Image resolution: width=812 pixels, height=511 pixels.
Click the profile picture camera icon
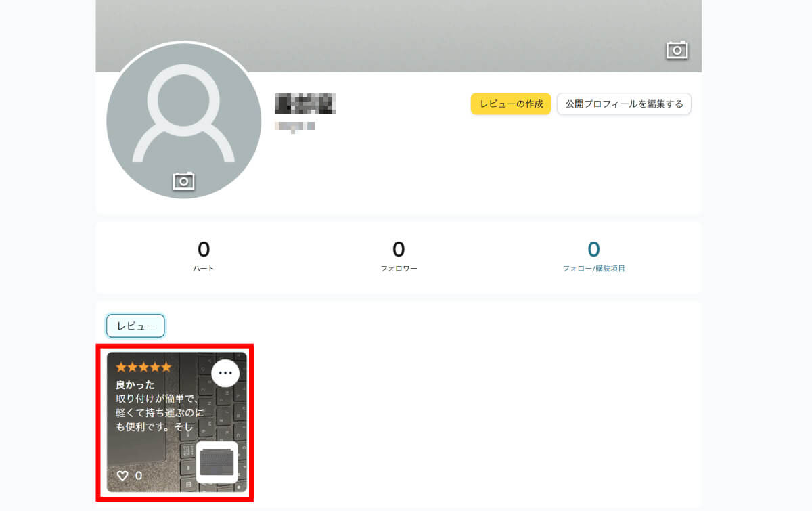183,181
